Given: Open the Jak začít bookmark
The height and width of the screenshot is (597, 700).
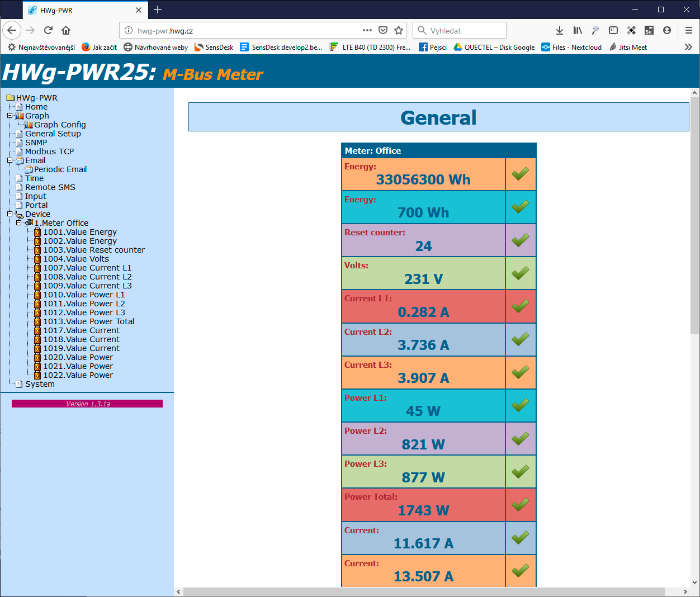Looking at the screenshot, I should pos(99,47).
